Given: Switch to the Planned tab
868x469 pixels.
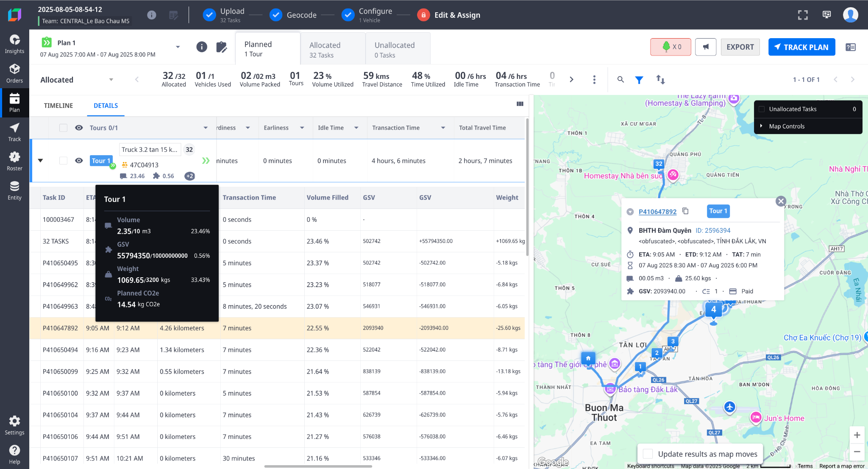Looking at the screenshot, I should [x=268, y=48].
